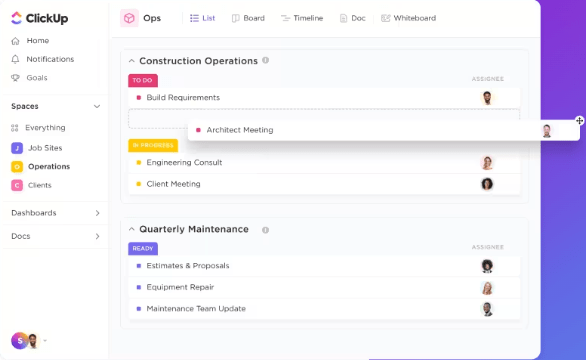This screenshot has height=360, width=586.
Task: Collapse the Quarterly Maintenance list
Action: (x=132, y=229)
